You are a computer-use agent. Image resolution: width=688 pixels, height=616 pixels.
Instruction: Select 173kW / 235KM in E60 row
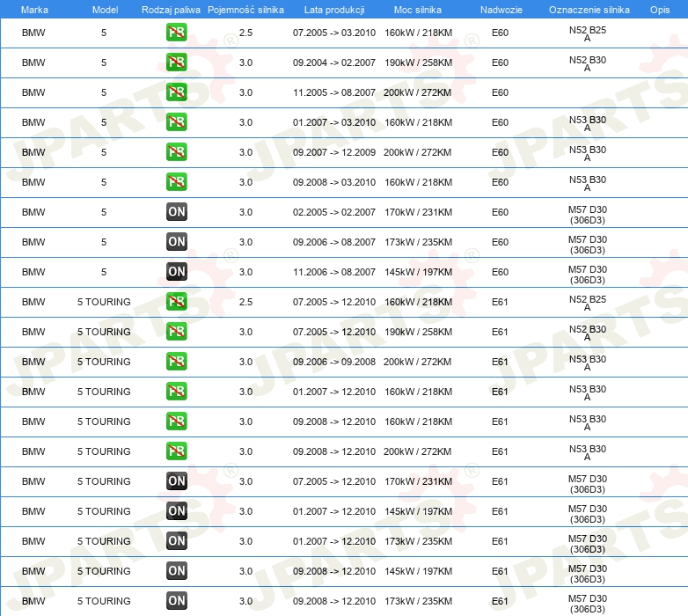click(x=418, y=242)
